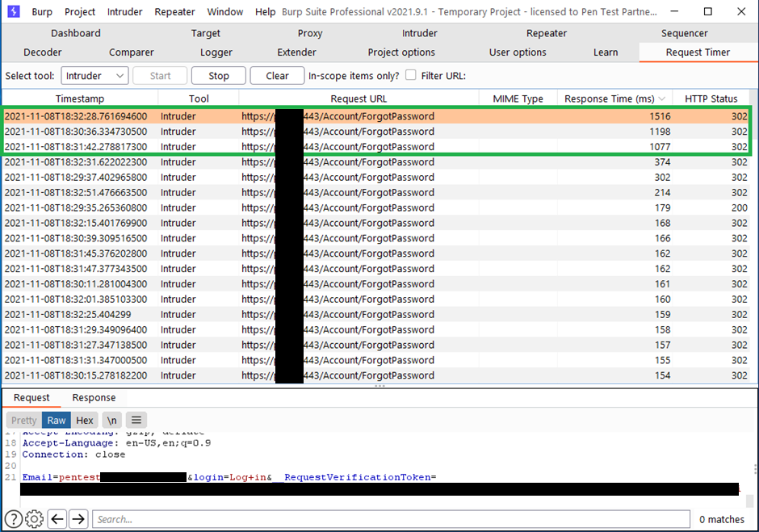
Task: Click the Clear button
Action: pyautogui.click(x=277, y=76)
